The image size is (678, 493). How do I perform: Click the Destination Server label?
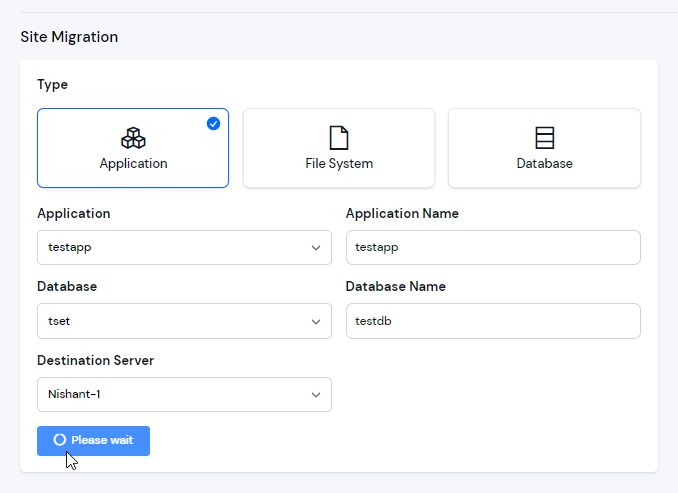(96, 360)
